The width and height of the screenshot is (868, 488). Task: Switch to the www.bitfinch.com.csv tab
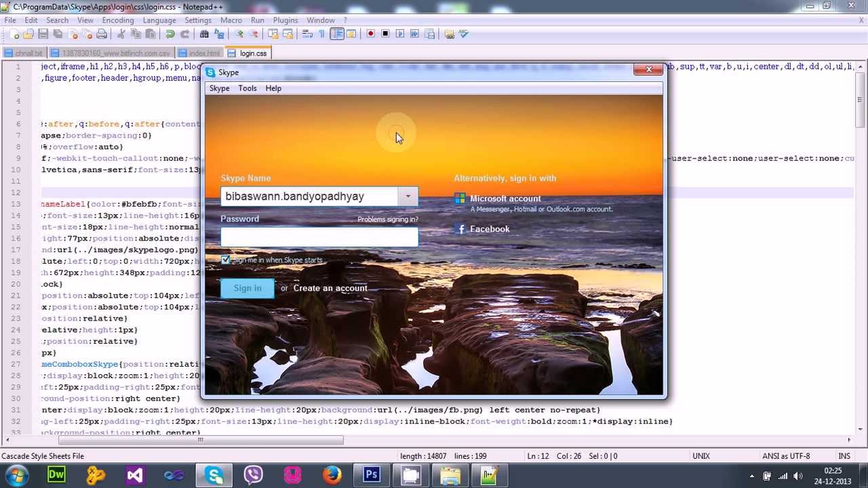point(112,54)
